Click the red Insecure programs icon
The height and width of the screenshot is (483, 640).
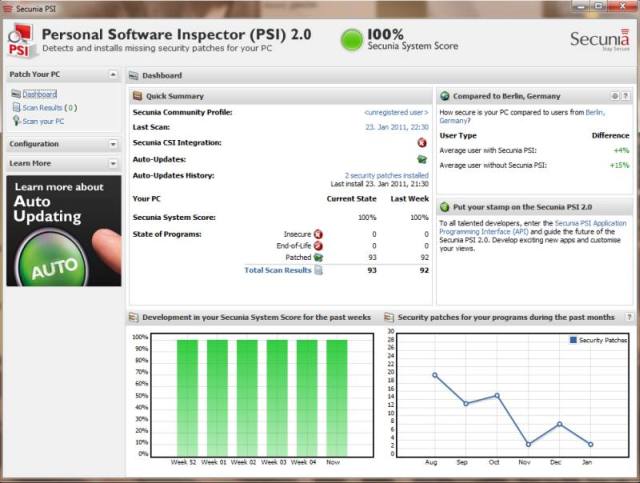coord(318,234)
